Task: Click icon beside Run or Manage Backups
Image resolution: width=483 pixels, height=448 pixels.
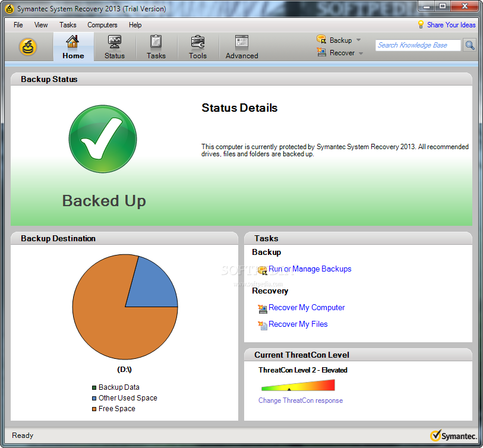Action: (262, 270)
